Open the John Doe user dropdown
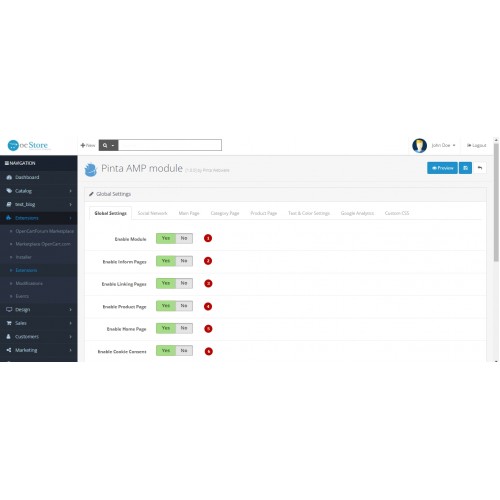The width and height of the screenshot is (500, 500). point(443,145)
